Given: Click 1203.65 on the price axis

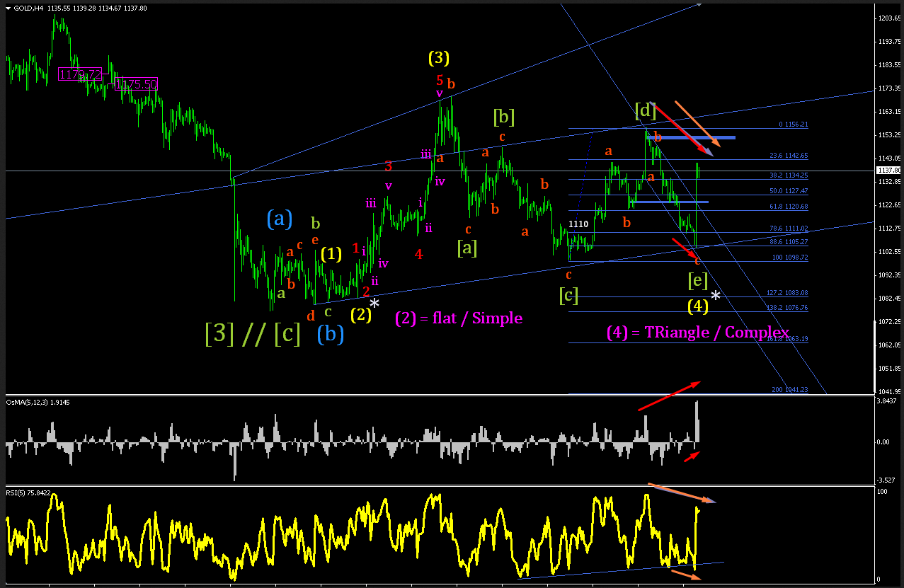Looking at the screenshot, I should [x=889, y=18].
